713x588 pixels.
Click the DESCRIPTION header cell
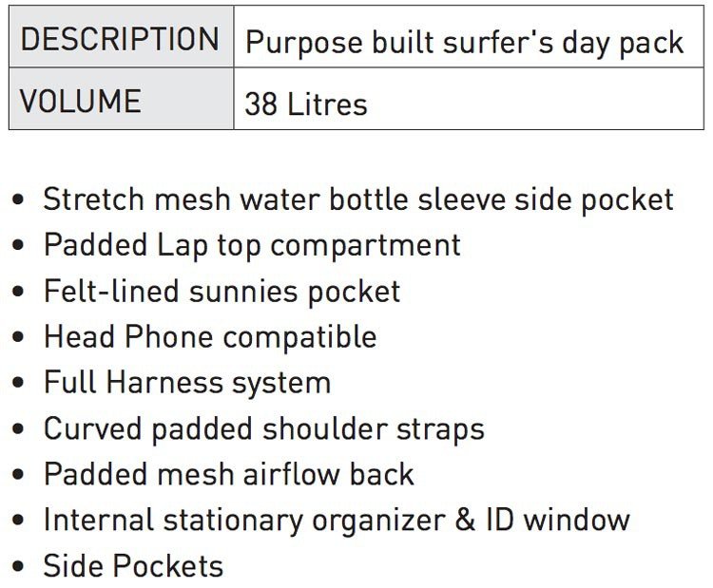click(121, 37)
